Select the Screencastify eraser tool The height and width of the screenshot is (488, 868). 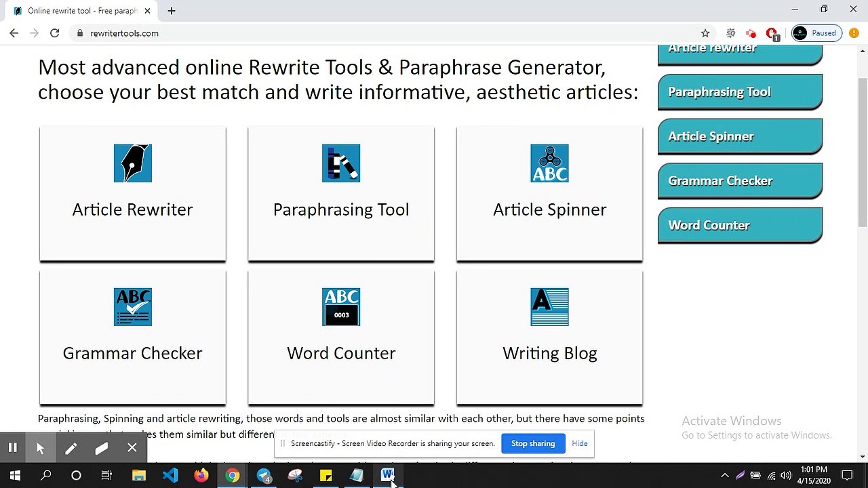[102, 447]
